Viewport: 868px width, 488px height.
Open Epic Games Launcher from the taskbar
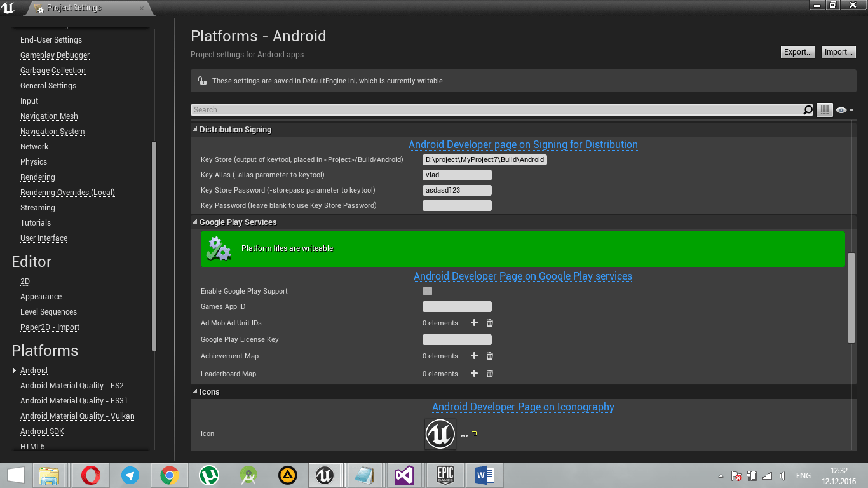click(445, 475)
